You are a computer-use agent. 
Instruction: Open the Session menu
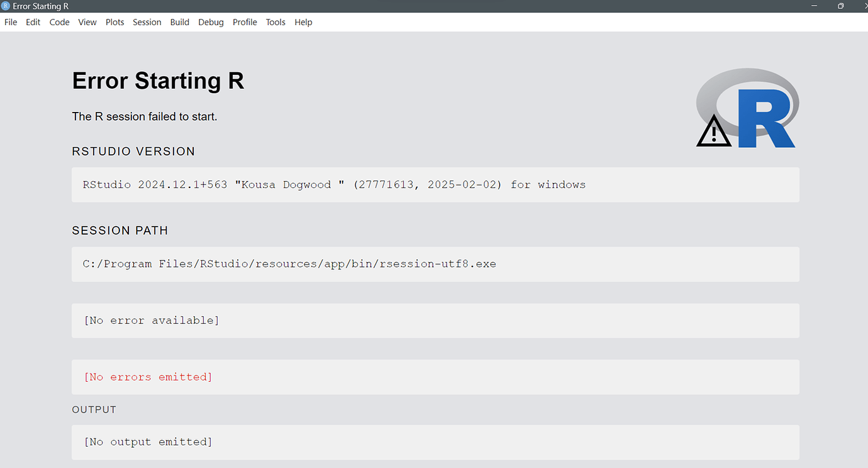click(x=147, y=22)
